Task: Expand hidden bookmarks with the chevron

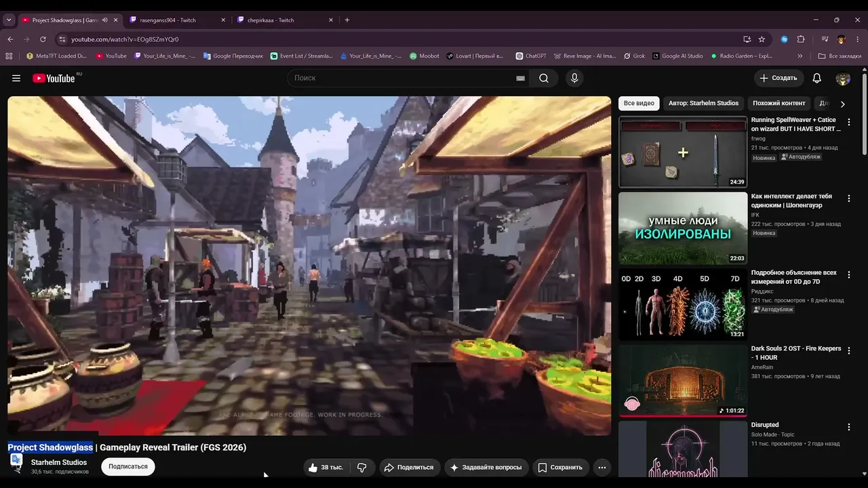Action: (800, 56)
